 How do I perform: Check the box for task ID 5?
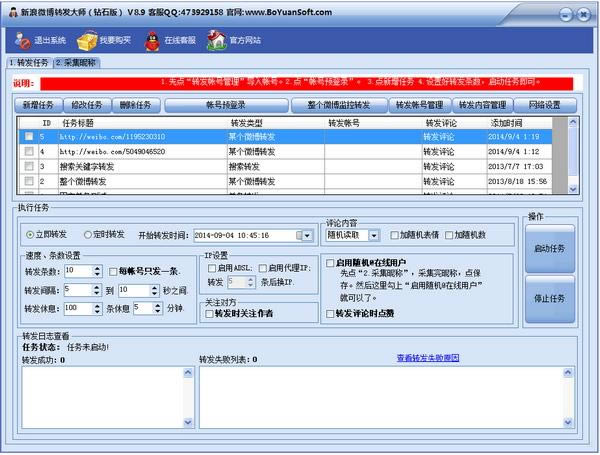tap(29, 136)
